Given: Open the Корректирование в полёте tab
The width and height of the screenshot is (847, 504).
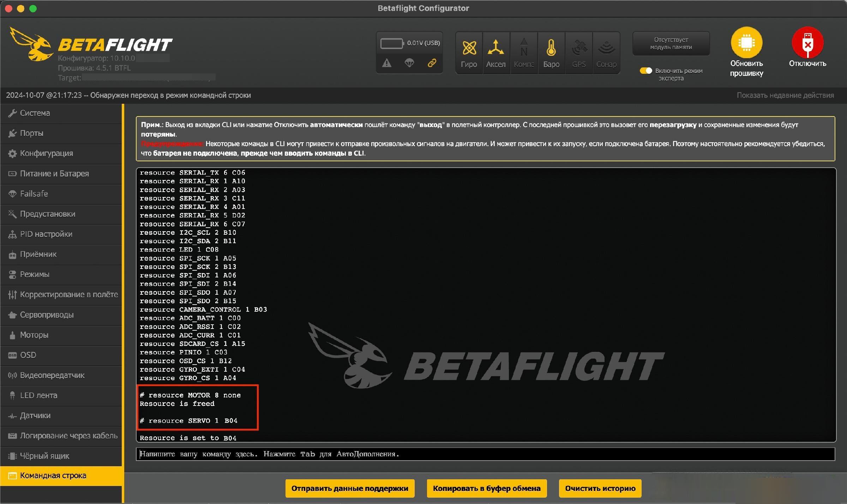Looking at the screenshot, I should 61,294.
